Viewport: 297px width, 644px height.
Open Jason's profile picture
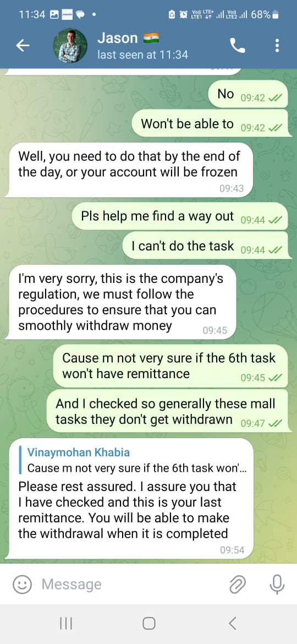tap(70, 45)
